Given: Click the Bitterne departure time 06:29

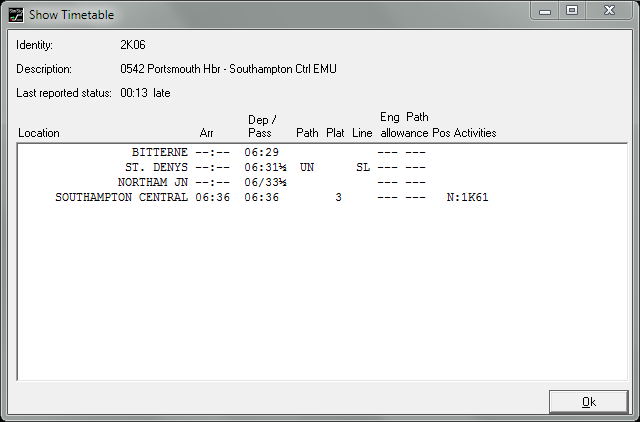Looking at the screenshot, I should tap(262, 152).
